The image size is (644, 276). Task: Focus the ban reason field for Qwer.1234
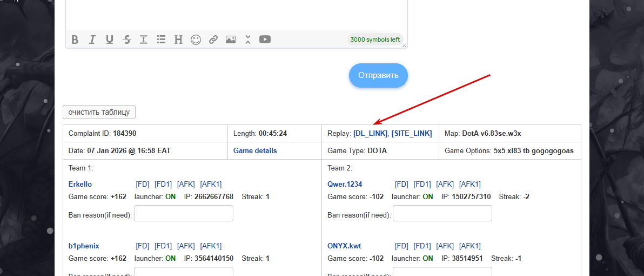coord(442,213)
